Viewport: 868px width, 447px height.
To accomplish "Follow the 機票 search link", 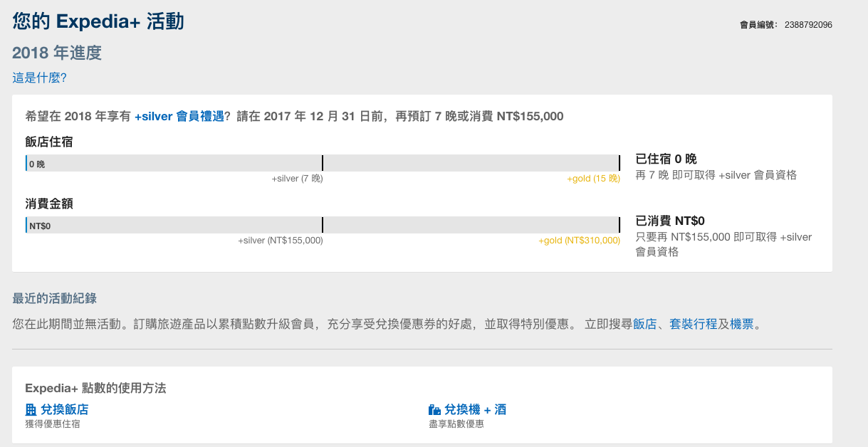I will pos(742,324).
